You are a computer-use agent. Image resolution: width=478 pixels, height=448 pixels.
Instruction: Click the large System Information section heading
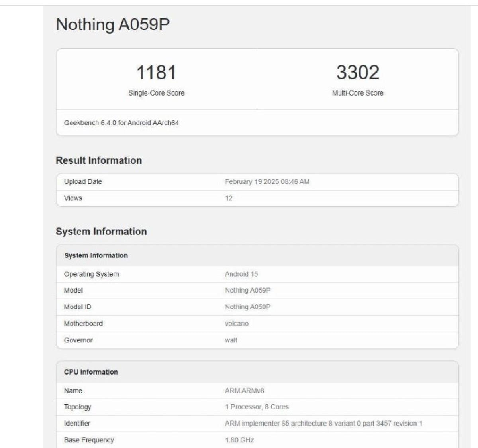coord(101,232)
